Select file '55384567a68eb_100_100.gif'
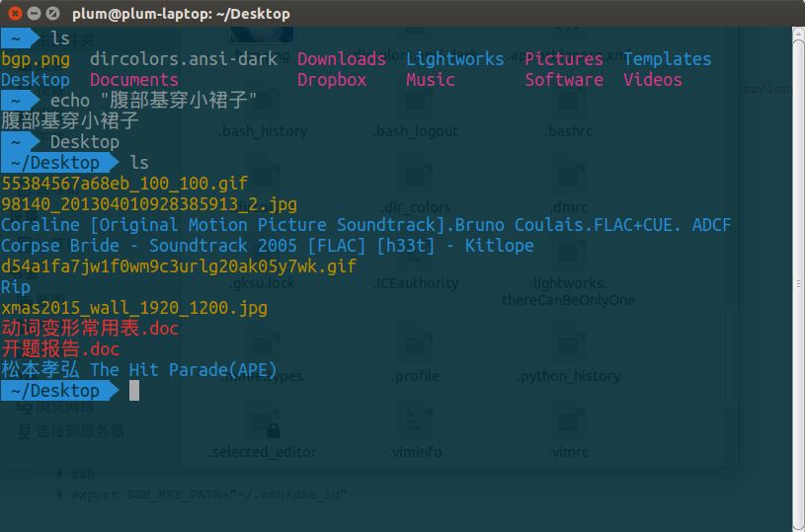Viewport: 805px width, 532px height. tap(124, 184)
